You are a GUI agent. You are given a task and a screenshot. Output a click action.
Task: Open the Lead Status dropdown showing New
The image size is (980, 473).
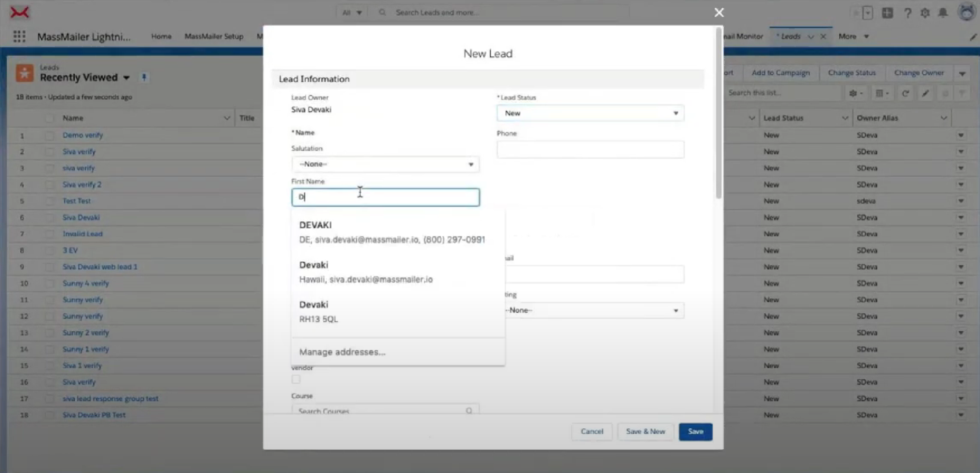[x=590, y=113]
